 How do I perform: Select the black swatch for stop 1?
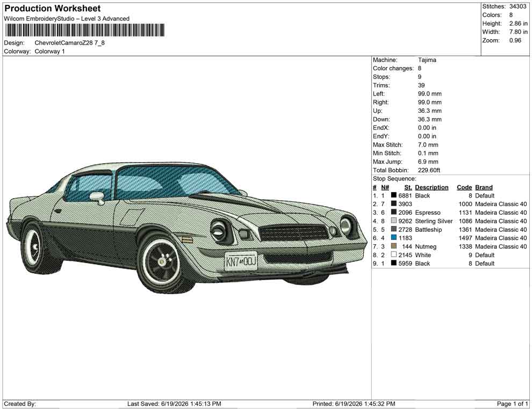tap(393, 195)
